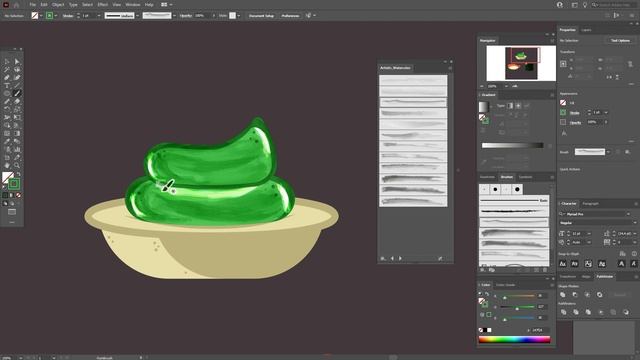Click the gradient slider bar
640x360 pixels.
coord(513,145)
